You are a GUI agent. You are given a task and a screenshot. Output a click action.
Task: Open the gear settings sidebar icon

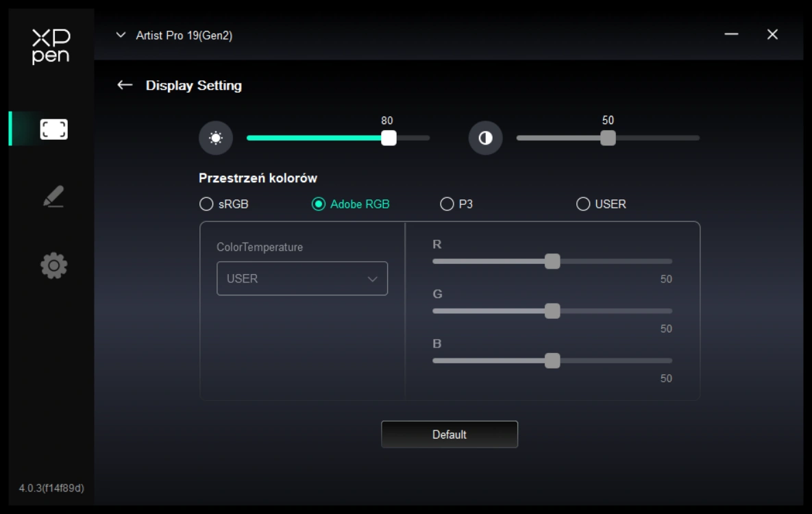(53, 266)
